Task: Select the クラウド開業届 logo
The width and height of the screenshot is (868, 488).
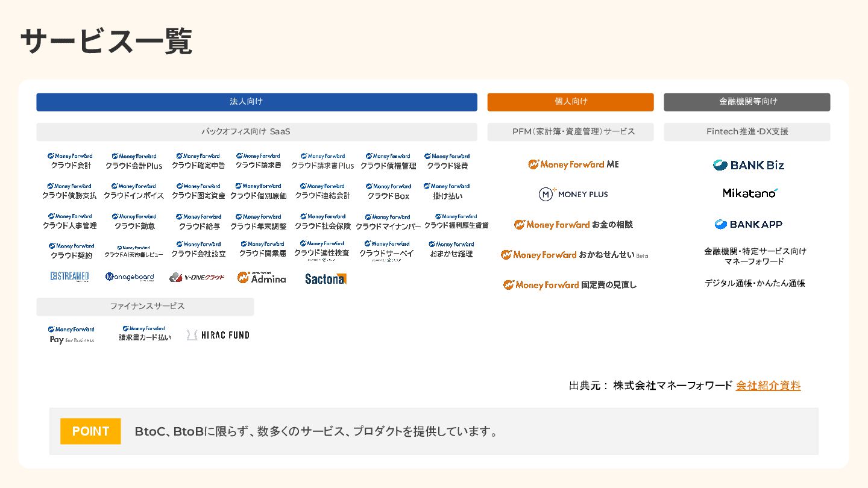Action: [262, 249]
